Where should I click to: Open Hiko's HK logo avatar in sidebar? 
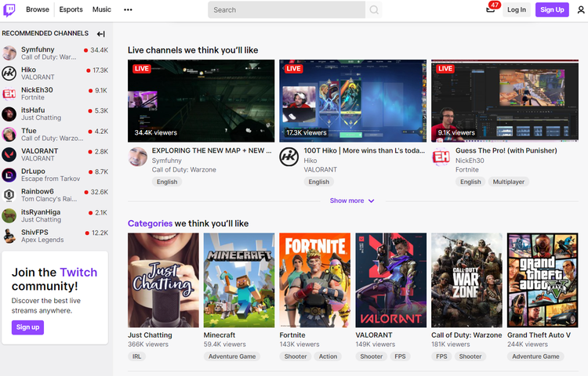(x=9, y=73)
